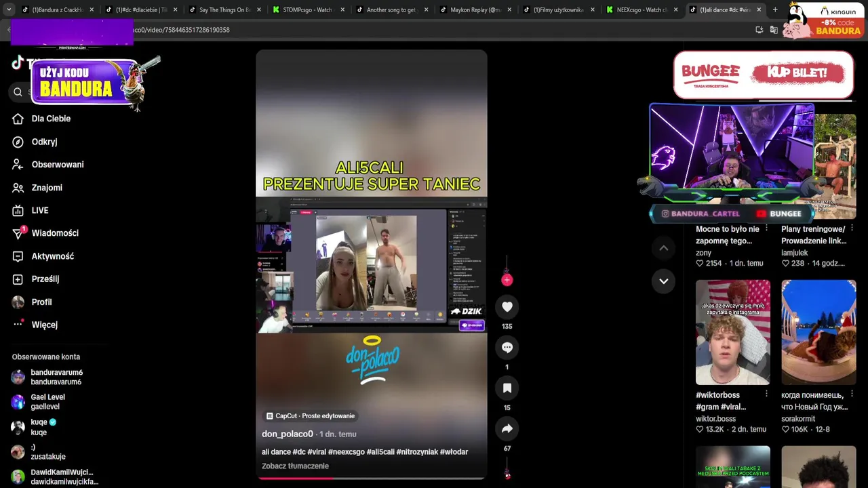The width and height of the screenshot is (868, 488).
Task: Open the Odkryj compass icon
Action: tap(18, 142)
